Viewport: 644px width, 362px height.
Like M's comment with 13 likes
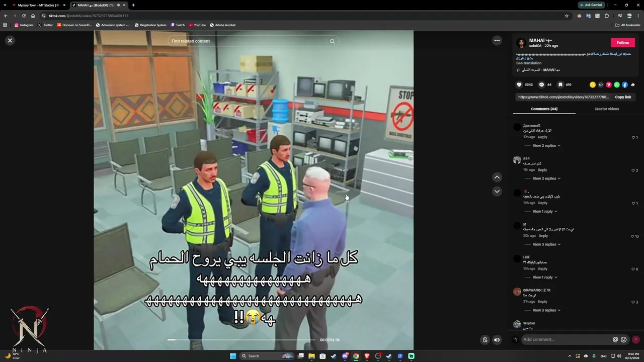click(x=632, y=236)
